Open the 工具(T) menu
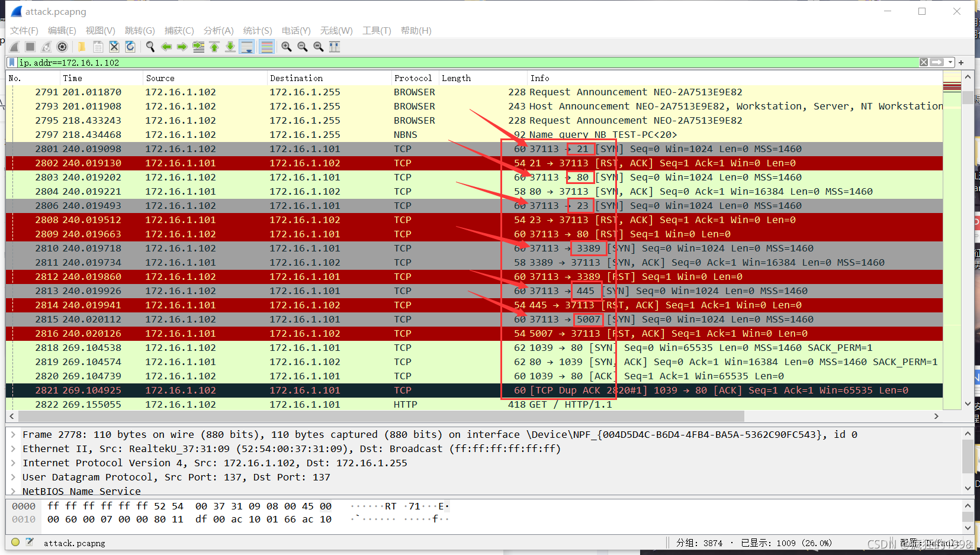The width and height of the screenshot is (980, 555). coord(377,30)
